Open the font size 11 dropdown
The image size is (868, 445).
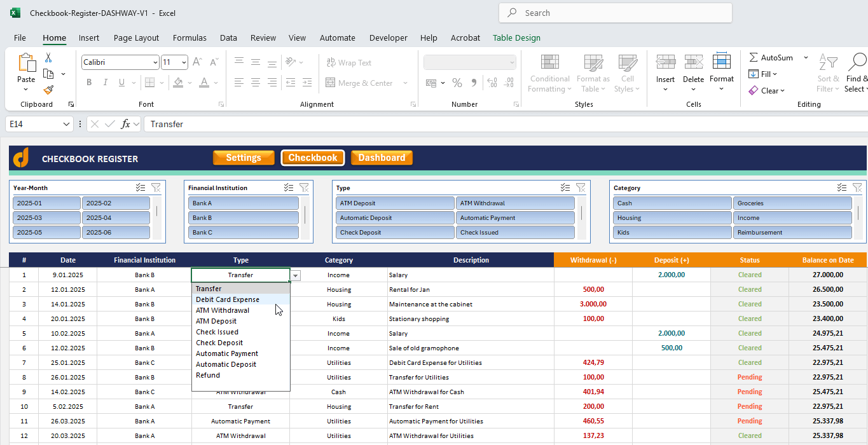tap(184, 62)
